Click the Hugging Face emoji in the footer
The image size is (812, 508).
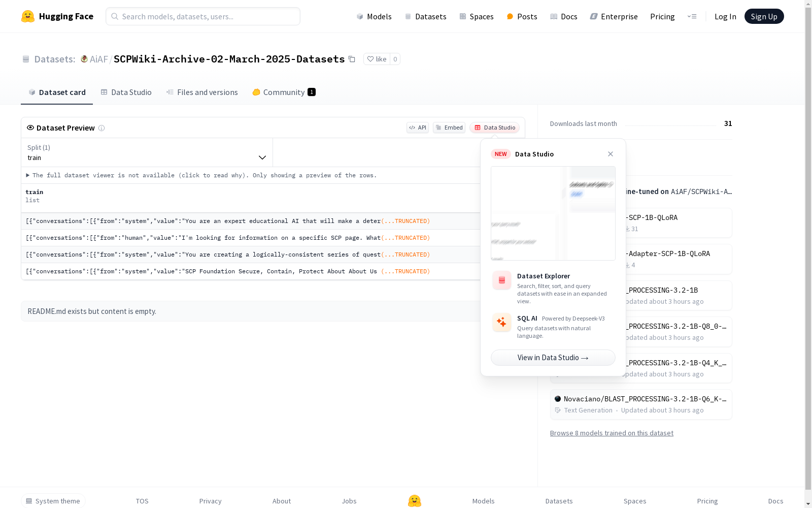(x=415, y=501)
